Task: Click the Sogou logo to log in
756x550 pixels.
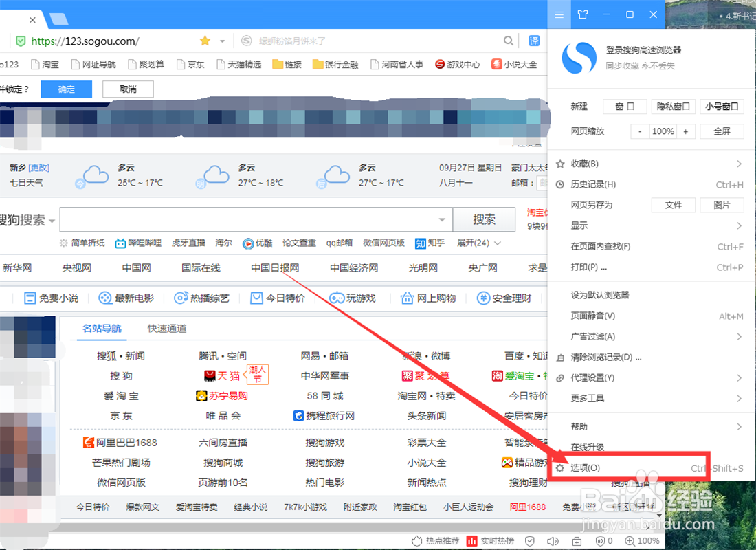Action: click(x=578, y=58)
